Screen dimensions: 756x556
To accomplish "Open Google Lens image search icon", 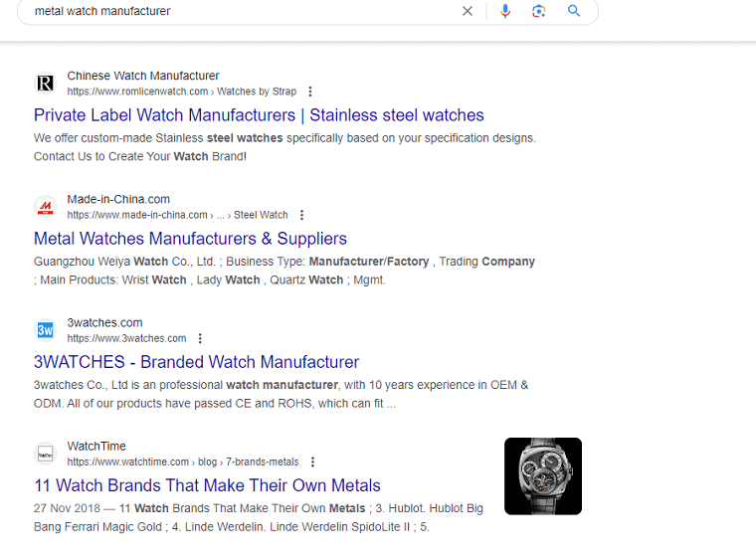I will (x=538, y=11).
